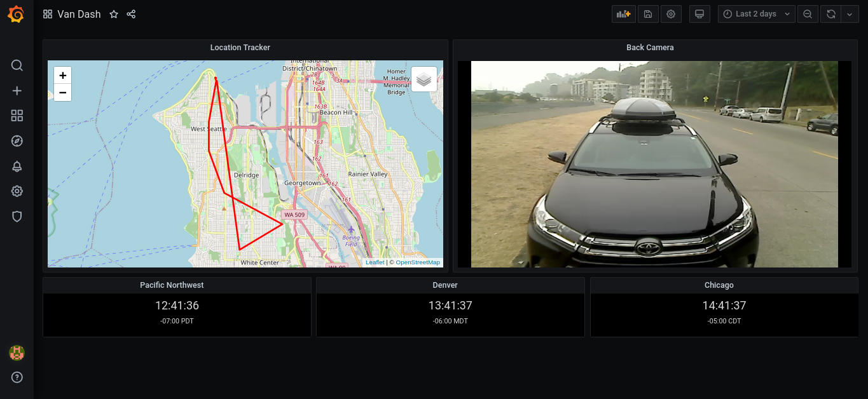
Task: Click the Back Camera panel title
Action: [649, 48]
